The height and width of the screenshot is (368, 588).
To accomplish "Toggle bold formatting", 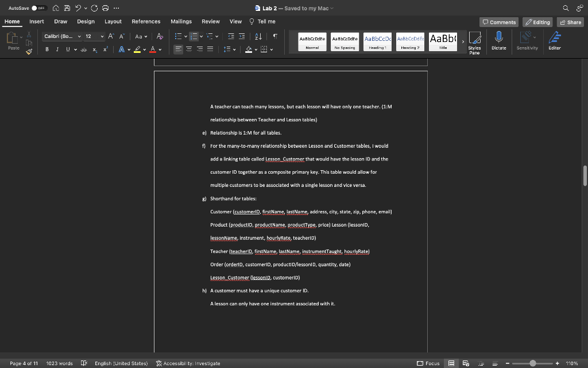I will tap(47, 49).
